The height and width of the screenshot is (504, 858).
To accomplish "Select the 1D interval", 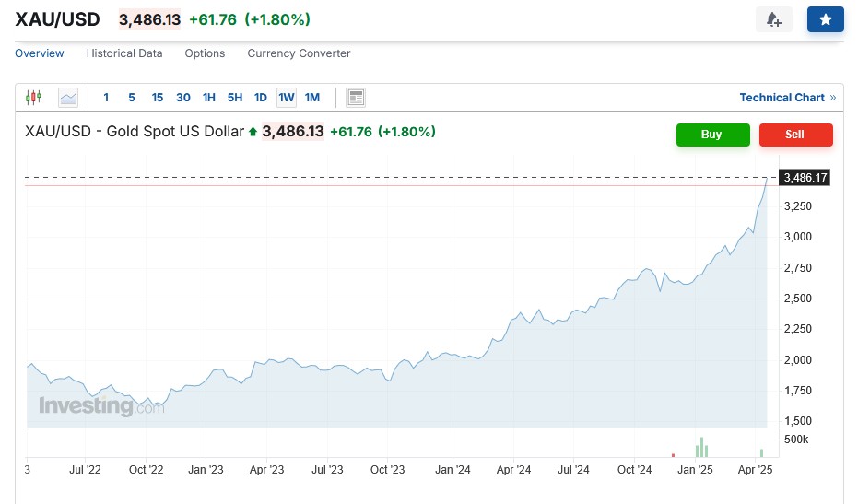I will pos(261,98).
